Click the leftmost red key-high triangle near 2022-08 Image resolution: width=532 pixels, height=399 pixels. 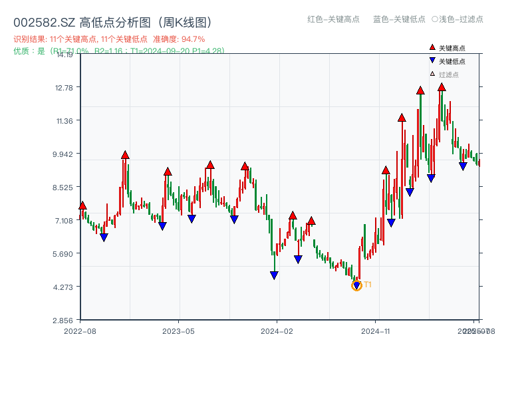(82, 205)
